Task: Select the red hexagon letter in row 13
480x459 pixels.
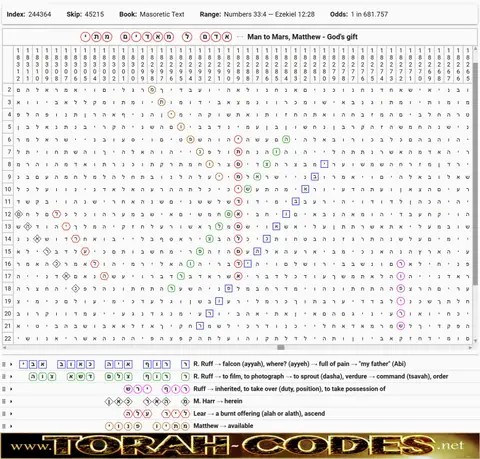Action: click(x=66, y=227)
